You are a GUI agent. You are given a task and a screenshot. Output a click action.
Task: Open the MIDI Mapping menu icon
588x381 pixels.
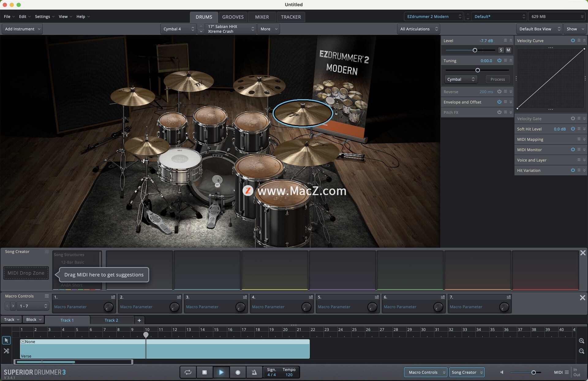click(x=579, y=139)
